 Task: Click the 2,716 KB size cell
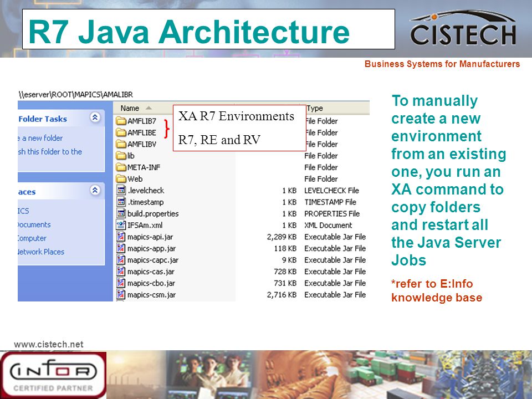coord(282,294)
